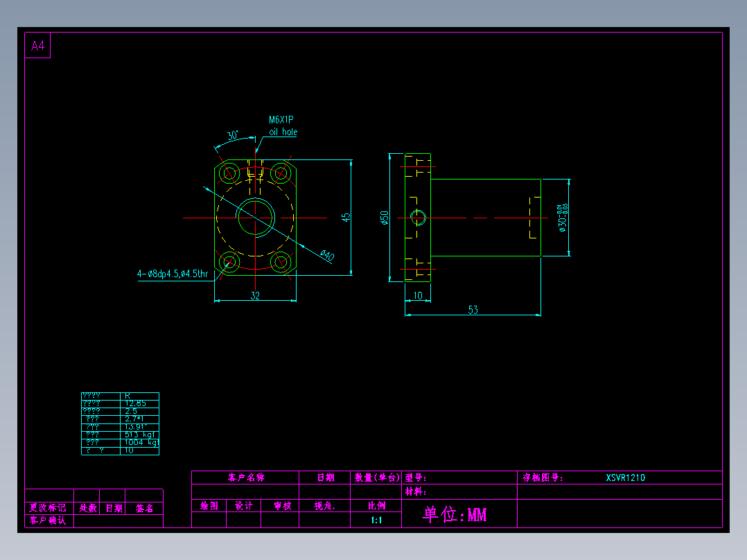Click the 45 height dimension text
747x560 pixels.
346,217
